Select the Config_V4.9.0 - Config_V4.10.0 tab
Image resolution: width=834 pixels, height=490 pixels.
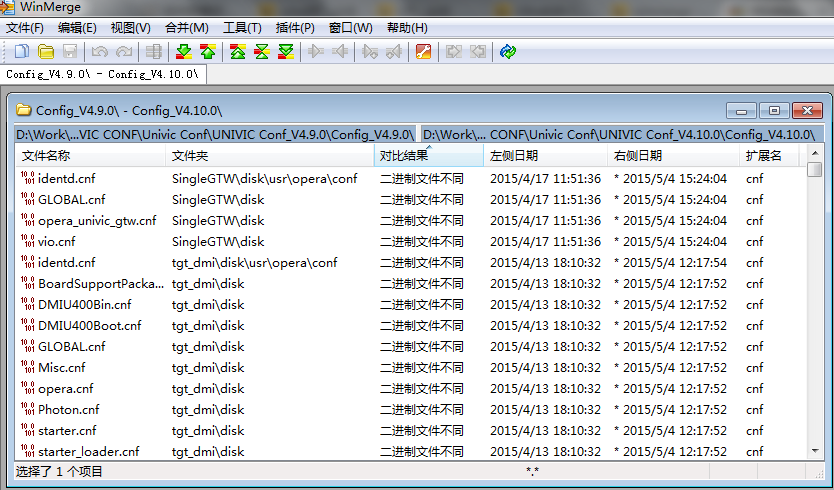point(103,74)
